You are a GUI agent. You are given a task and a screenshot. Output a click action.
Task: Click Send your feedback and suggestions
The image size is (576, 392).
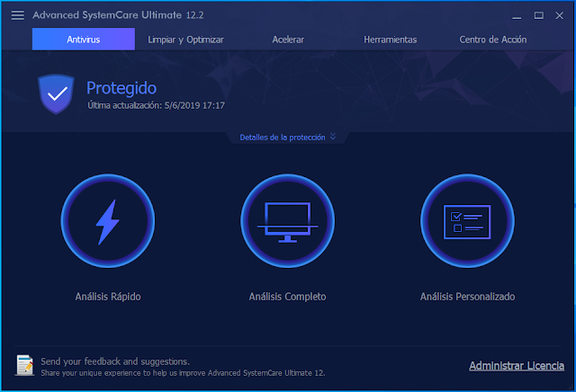point(115,361)
